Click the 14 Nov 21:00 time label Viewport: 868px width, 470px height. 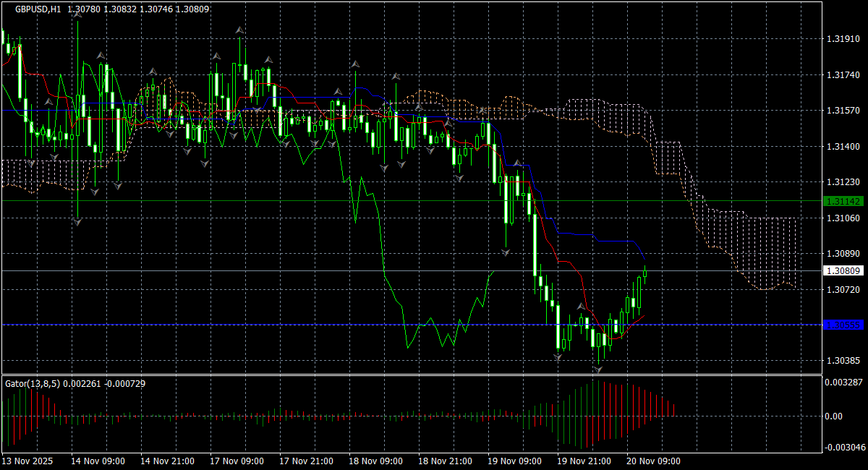168,461
